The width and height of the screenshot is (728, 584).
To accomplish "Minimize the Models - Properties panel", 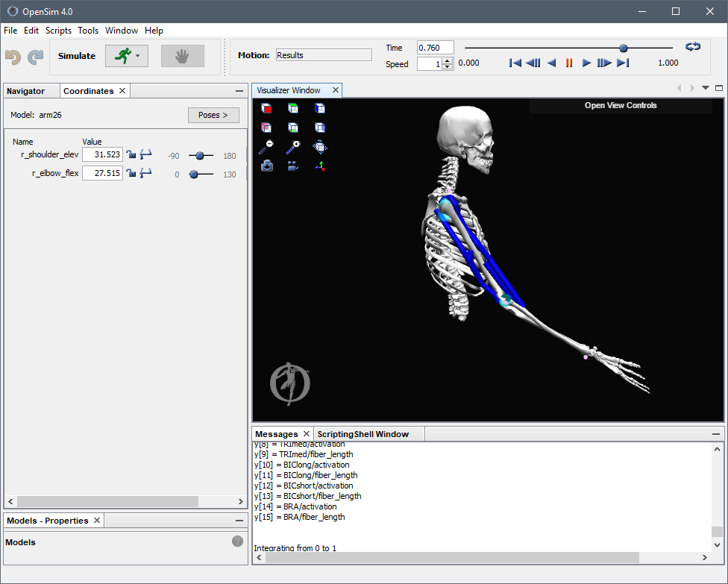I will 239,521.
